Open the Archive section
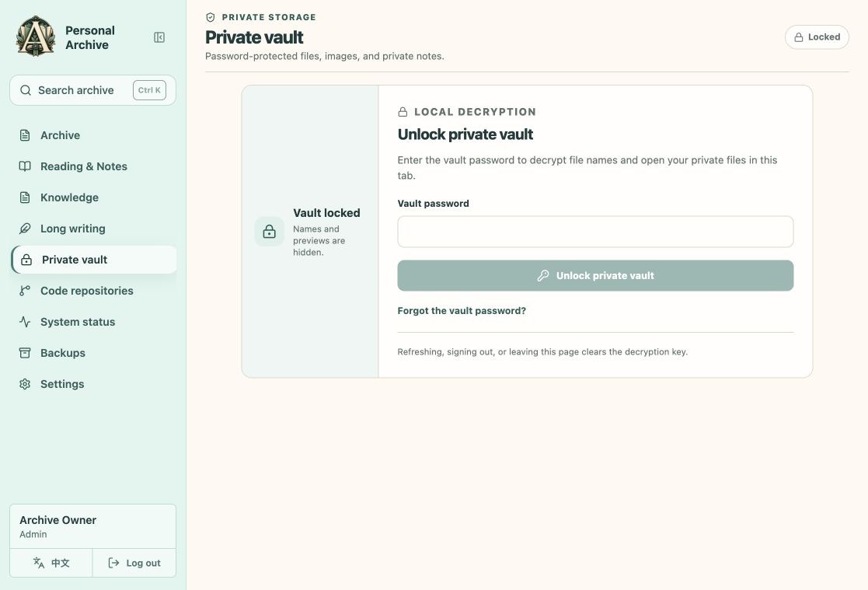This screenshot has height=590, width=868. [93, 135]
